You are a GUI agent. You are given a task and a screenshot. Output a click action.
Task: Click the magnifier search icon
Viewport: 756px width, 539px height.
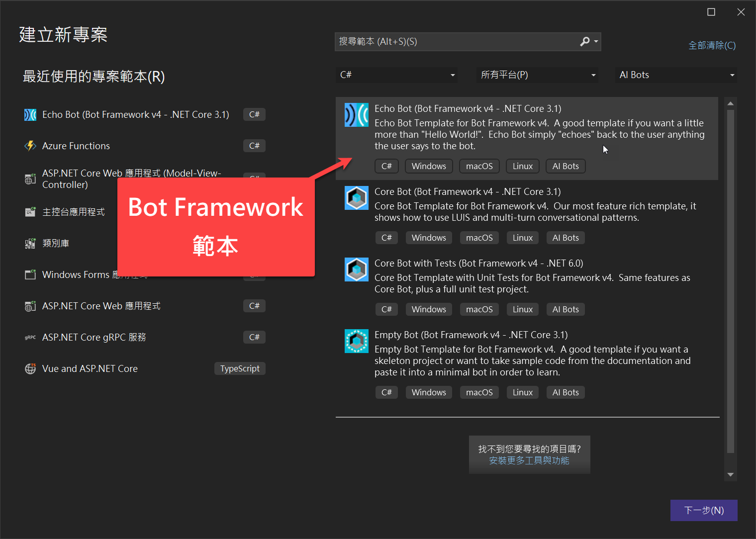585,42
